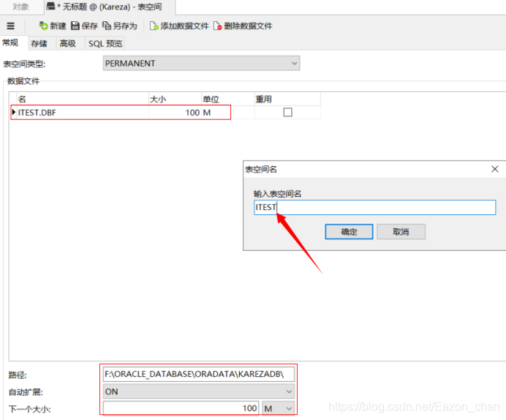Switch to the SQL Preview (SQL 预览) tab
Image resolution: width=506 pixels, height=420 pixels.
point(105,44)
